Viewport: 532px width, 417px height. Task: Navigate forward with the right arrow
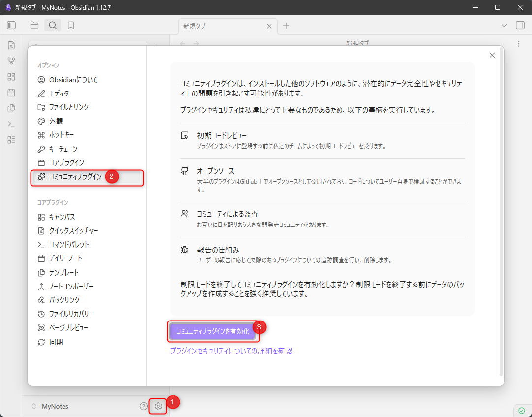point(196,44)
